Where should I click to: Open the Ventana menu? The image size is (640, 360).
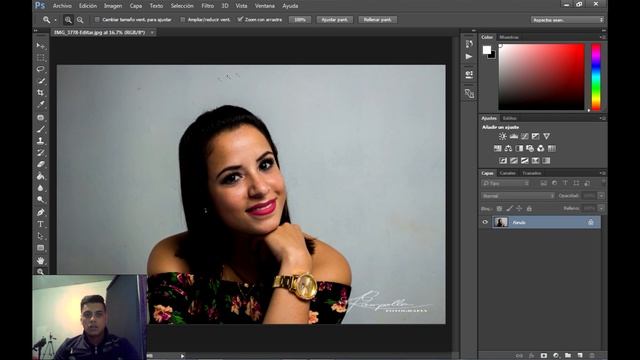264,6
